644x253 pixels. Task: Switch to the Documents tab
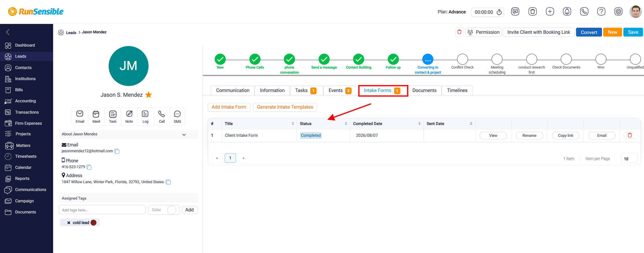tap(424, 90)
